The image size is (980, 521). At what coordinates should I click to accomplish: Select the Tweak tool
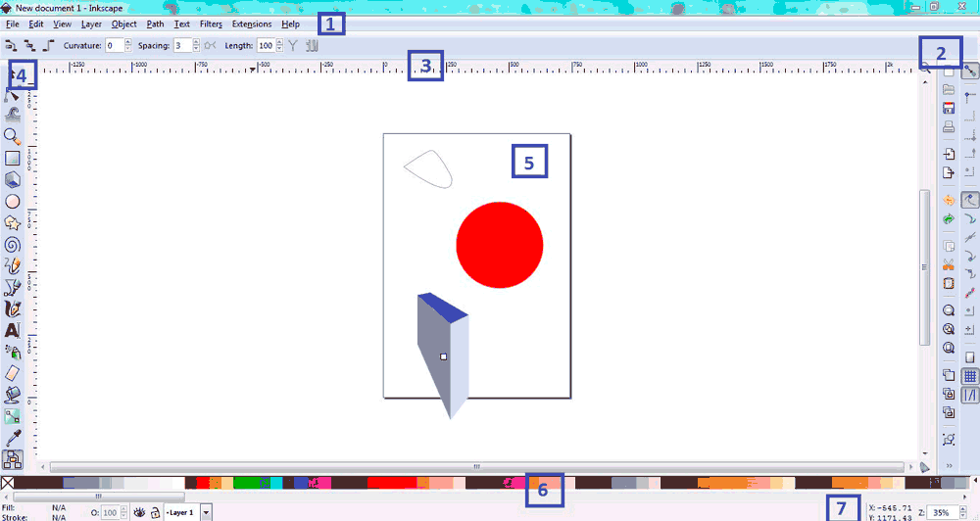[x=13, y=115]
